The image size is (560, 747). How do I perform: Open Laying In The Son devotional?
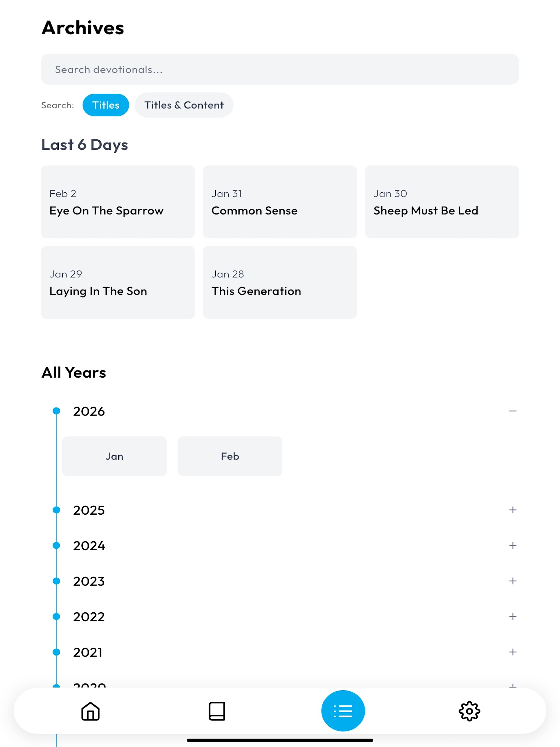pos(118,282)
